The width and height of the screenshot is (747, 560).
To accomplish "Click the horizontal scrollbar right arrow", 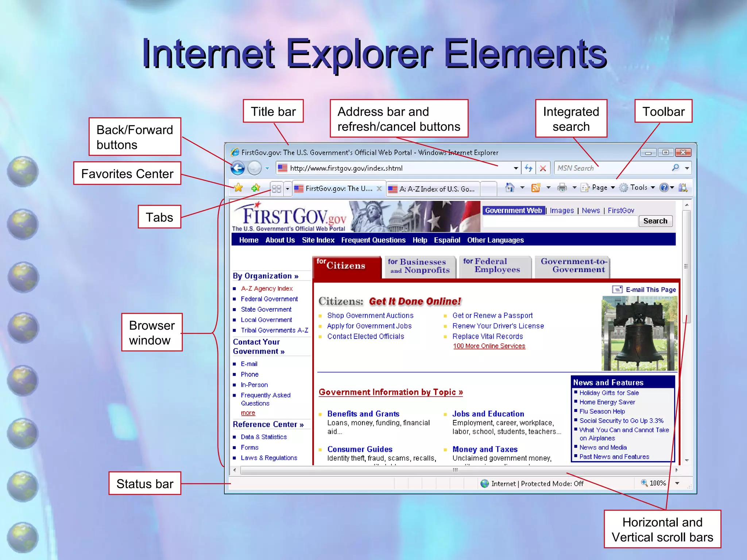I will [x=677, y=470].
